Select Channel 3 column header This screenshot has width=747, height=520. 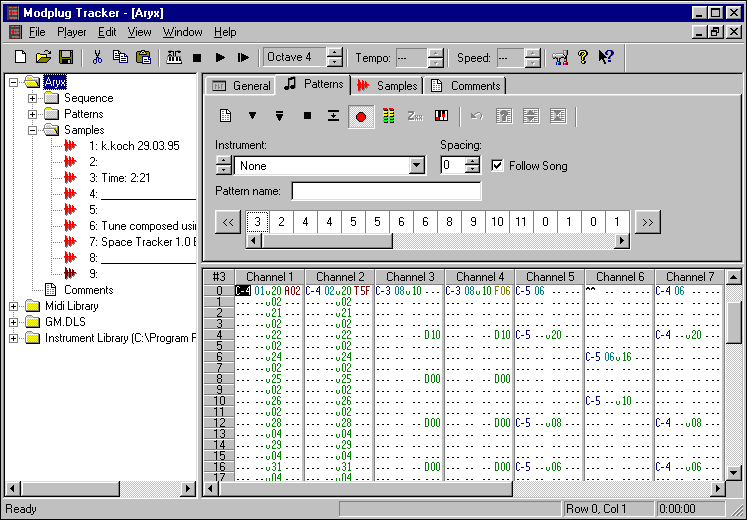(410, 277)
